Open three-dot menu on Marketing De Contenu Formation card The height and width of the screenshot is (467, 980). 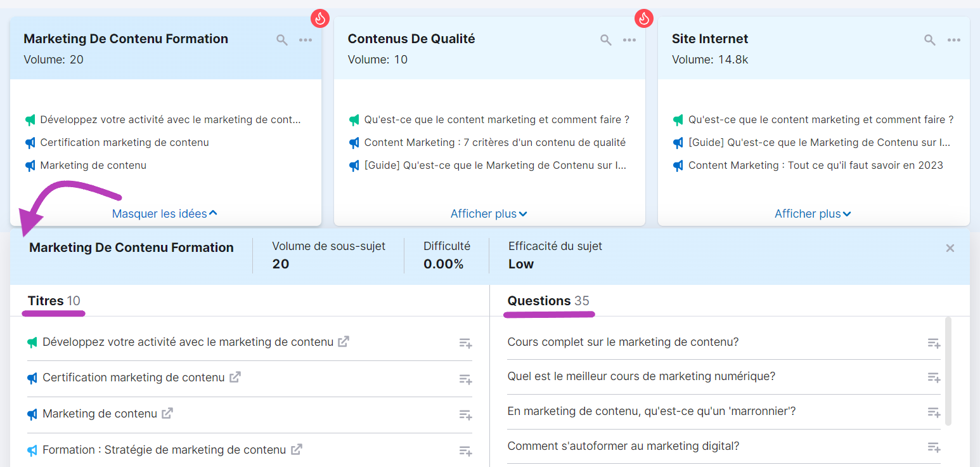coord(306,40)
